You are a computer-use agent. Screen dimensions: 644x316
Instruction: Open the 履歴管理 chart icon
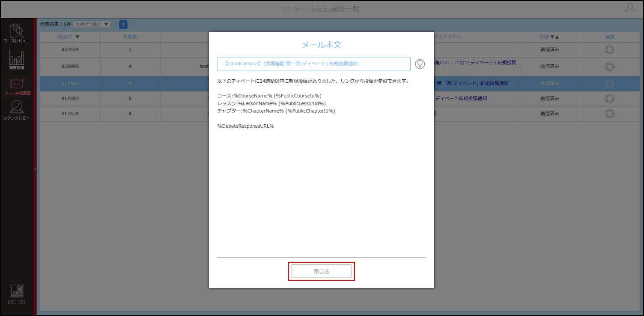click(16, 60)
